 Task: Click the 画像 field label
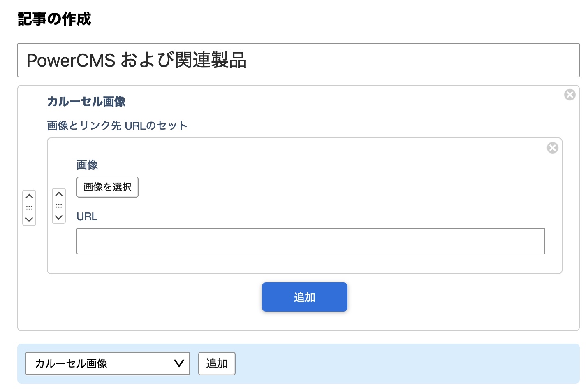pyautogui.click(x=87, y=165)
